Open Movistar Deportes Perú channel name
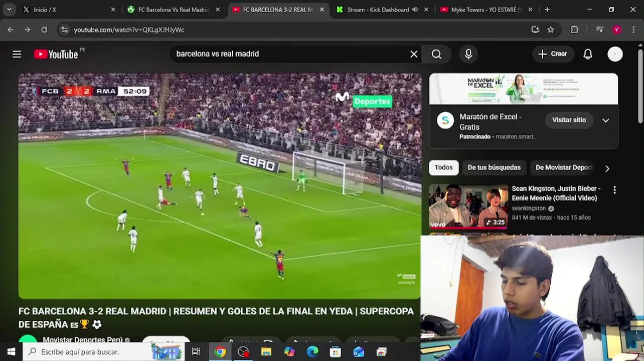The image size is (644, 361). click(83, 340)
